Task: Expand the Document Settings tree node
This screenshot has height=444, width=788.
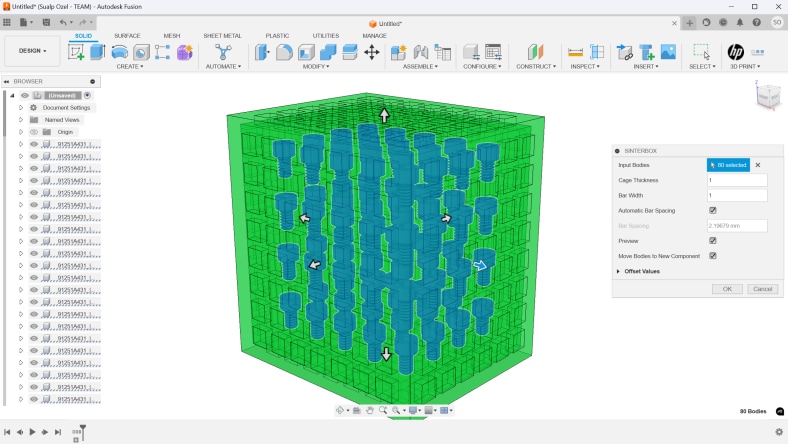Action: [x=21, y=108]
